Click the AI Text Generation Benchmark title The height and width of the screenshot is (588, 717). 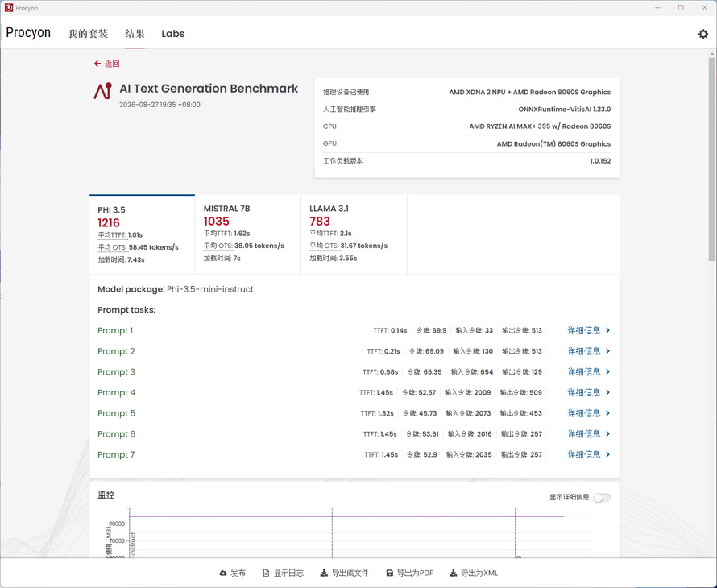(209, 89)
